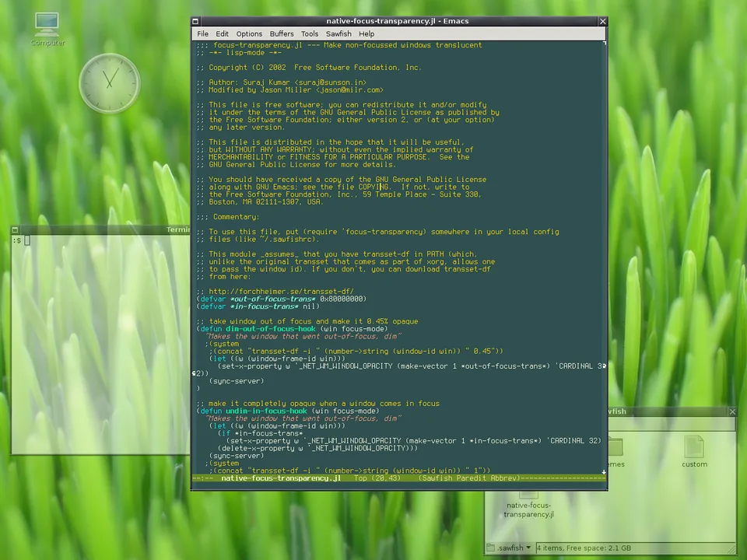Viewport: 747px width, 560px height.
Task: Click the forchheimer.se transset-df URL
Action: 281,292
